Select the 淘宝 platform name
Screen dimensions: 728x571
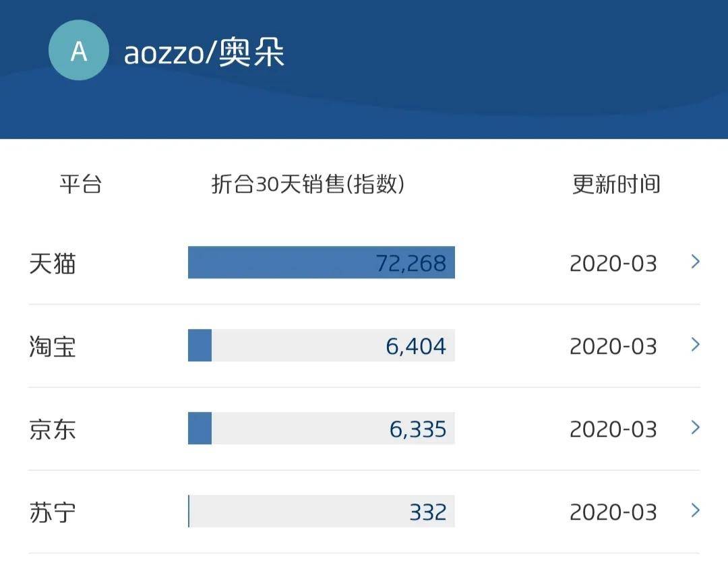click(53, 346)
